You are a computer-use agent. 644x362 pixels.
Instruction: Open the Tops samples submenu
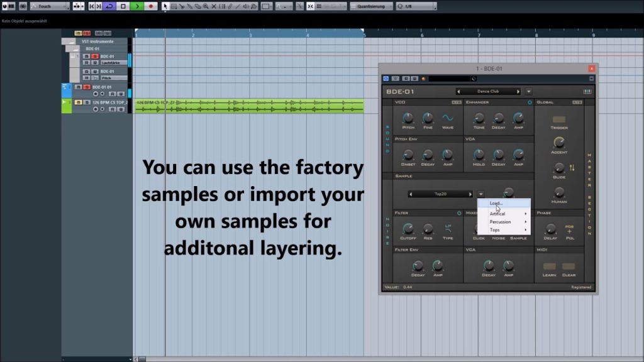504,230
